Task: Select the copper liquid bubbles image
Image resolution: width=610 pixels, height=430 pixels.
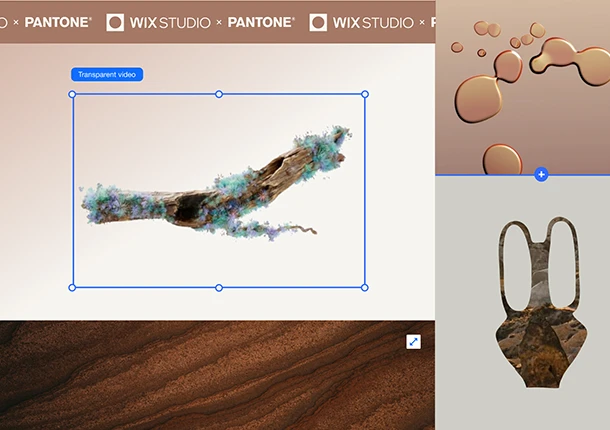Action: click(x=522, y=85)
